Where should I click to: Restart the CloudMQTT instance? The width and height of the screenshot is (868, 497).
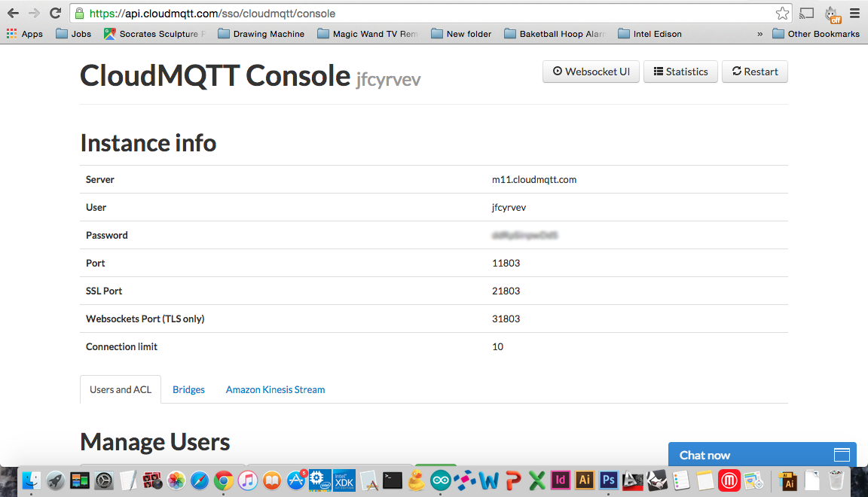click(754, 72)
